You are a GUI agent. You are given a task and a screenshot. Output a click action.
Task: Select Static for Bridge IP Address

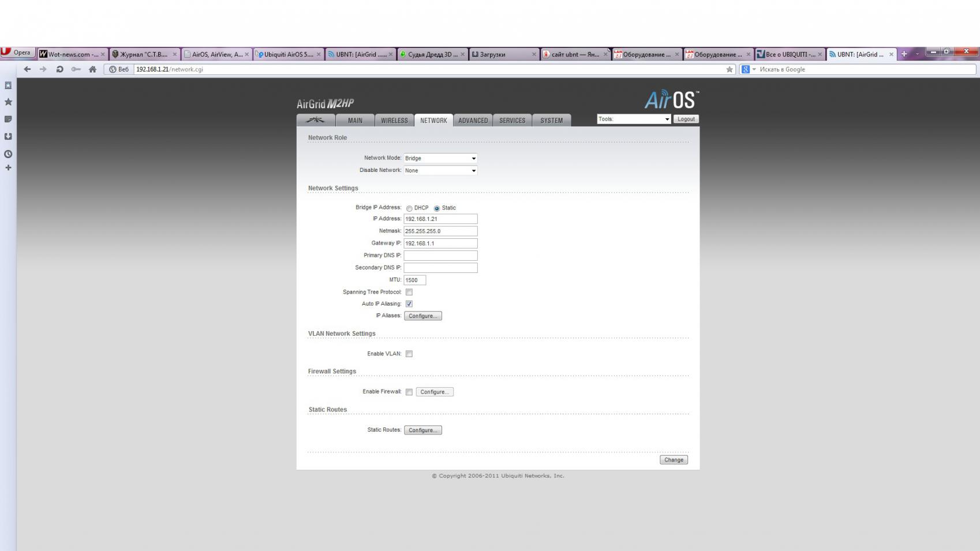click(437, 208)
